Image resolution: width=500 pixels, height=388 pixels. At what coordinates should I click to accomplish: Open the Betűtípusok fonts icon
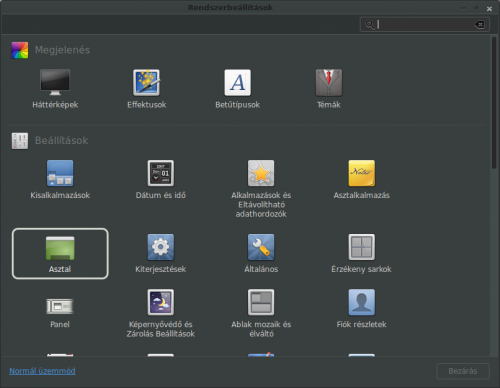237,82
